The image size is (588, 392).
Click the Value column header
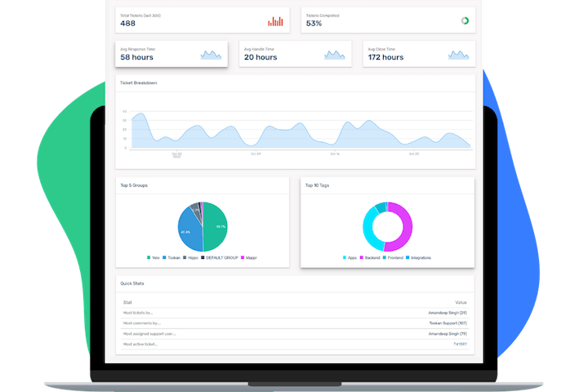point(461,302)
